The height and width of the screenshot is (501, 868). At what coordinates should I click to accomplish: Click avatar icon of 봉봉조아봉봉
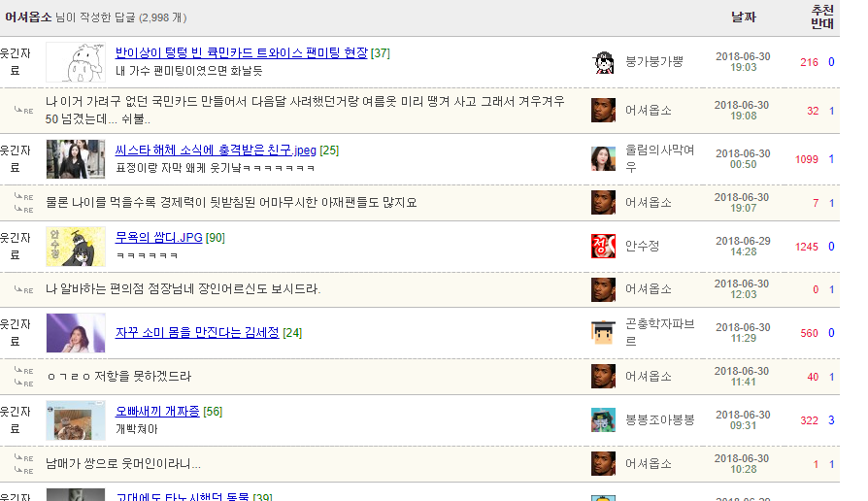pos(603,420)
